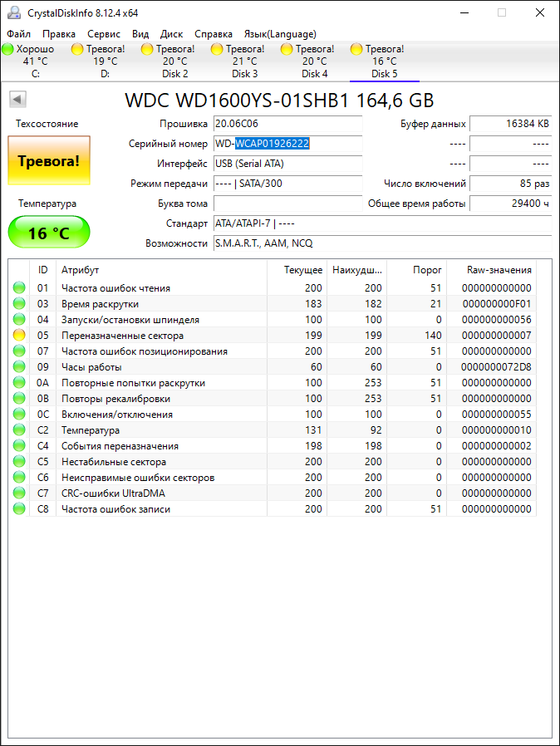Click the firmware field 20.06C06
The width and height of the screenshot is (560, 746).
[287, 124]
